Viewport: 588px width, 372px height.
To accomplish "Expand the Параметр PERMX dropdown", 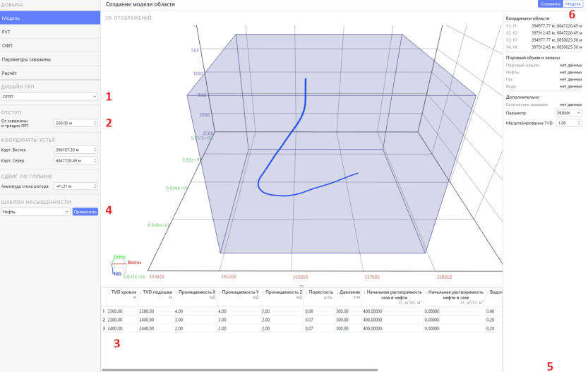I will [x=568, y=112].
